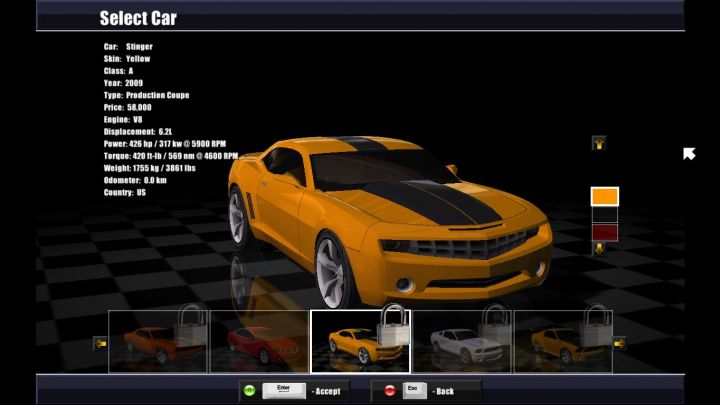The height and width of the screenshot is (405, 720).
Task: Click the Accept label
Action: pos(328,391)
